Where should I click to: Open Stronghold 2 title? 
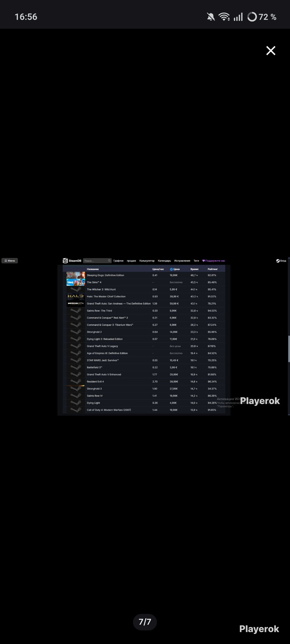pyautogui.click(x=94, y=332)
